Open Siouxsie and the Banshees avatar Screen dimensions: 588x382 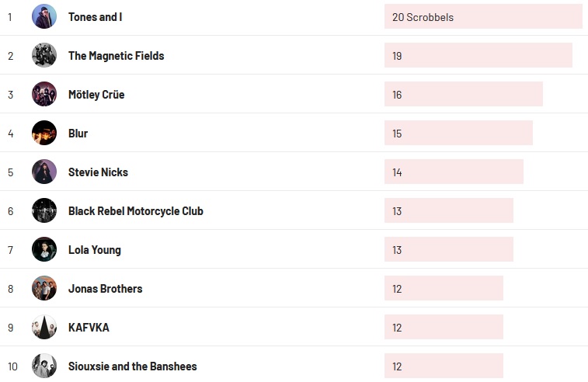pos(44,366)
